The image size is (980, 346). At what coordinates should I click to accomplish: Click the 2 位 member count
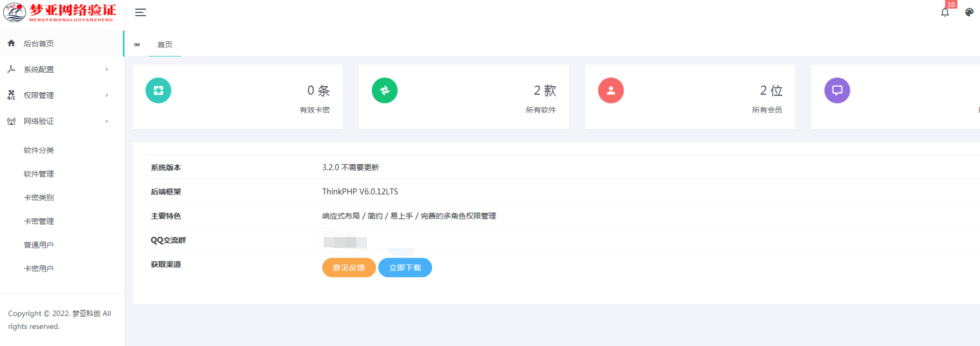point(771,91)
